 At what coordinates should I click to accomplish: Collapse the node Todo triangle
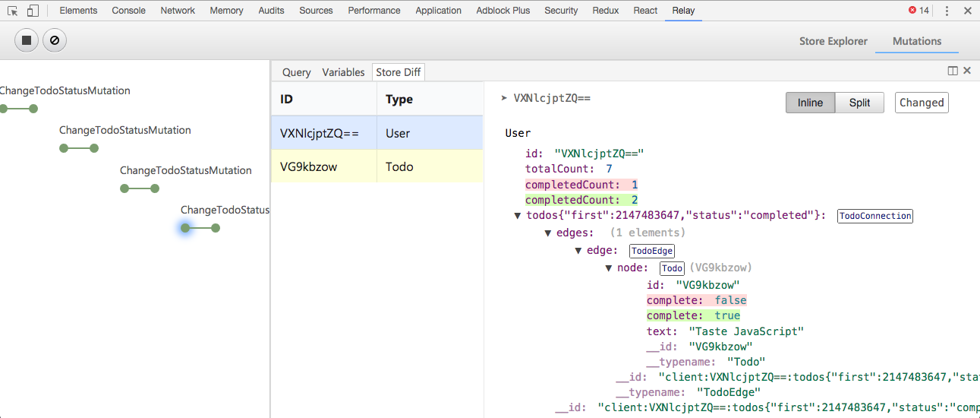[609, 268]
